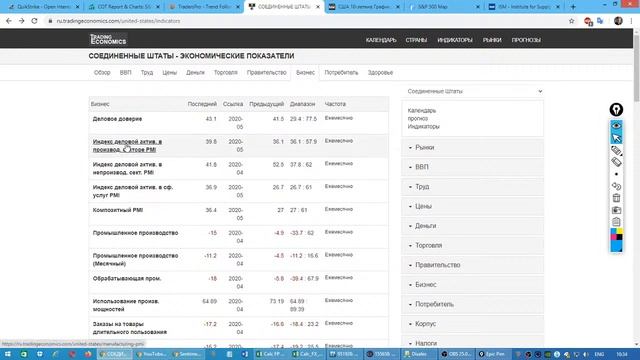Image resolution: width=640 pixels, height=360 pixels.
Task: Open the ПРОГНОЗЫ top menu
Action: pos(526,40)
